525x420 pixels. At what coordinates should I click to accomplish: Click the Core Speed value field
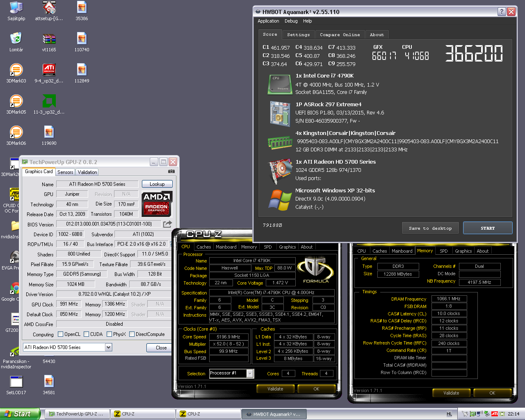(228, 337)
